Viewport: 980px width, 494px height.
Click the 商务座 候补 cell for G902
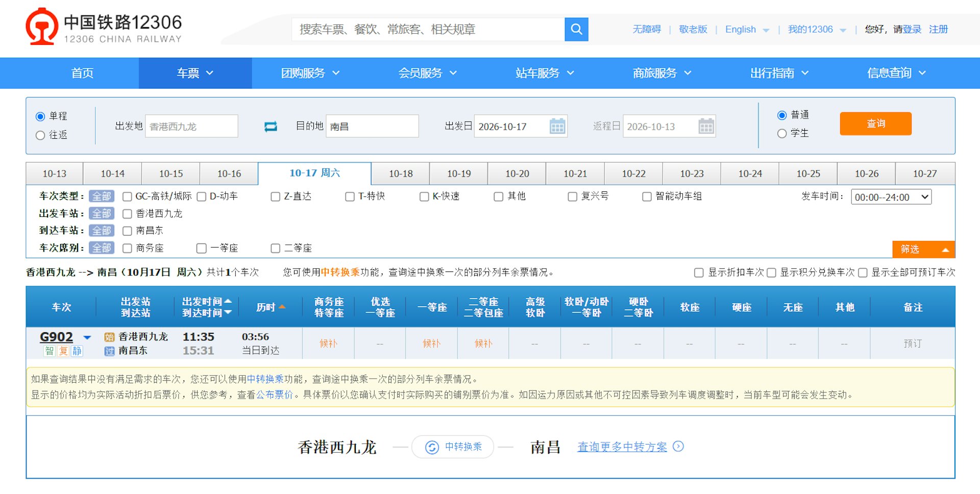(x=328, y=343)
